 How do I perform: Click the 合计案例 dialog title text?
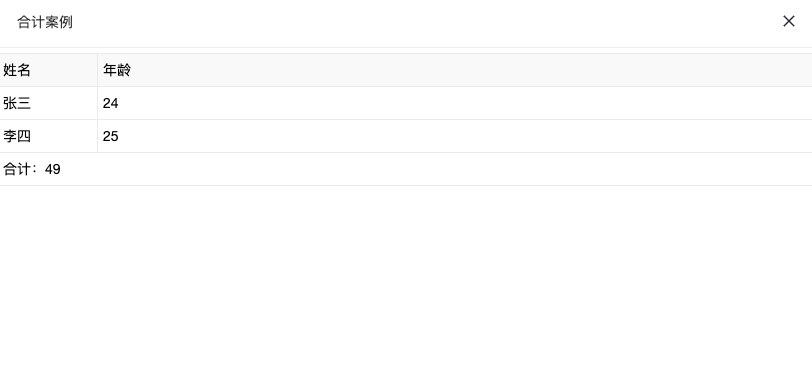[45, 22]
